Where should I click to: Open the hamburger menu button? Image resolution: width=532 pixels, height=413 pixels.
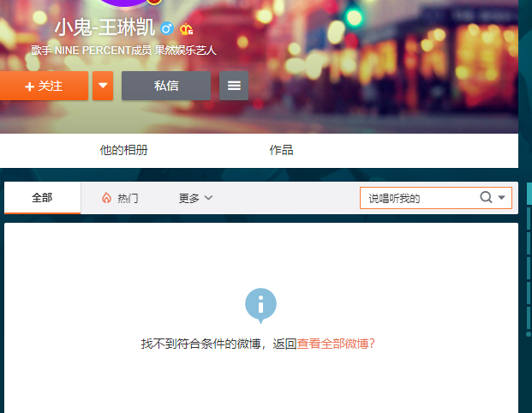(234, 86)
